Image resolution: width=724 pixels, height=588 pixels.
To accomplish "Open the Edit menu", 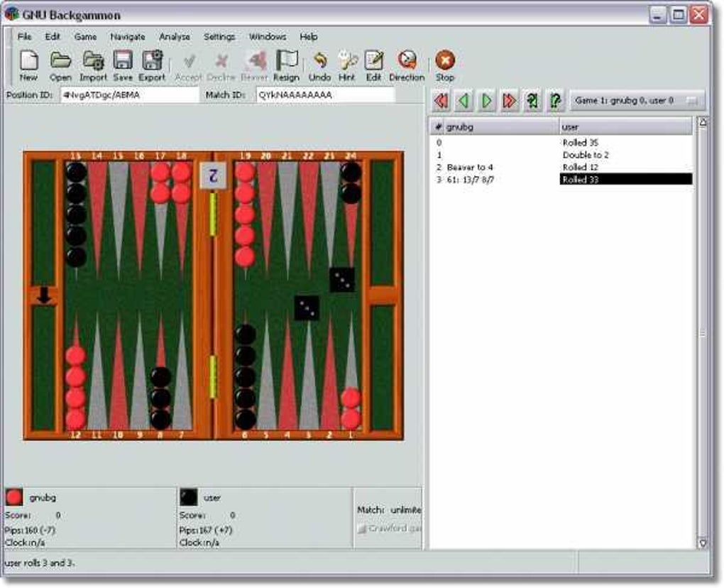I will (53, 36).
